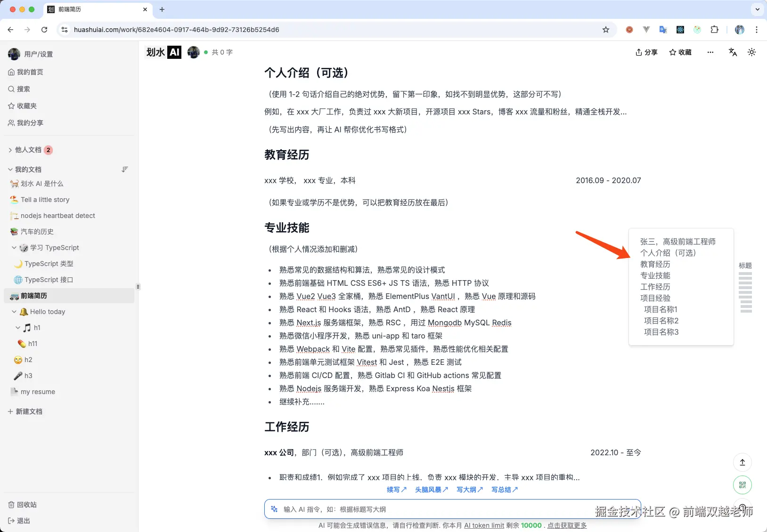
Task: Click the sort icon beside 我的文档
Action: 125,169
